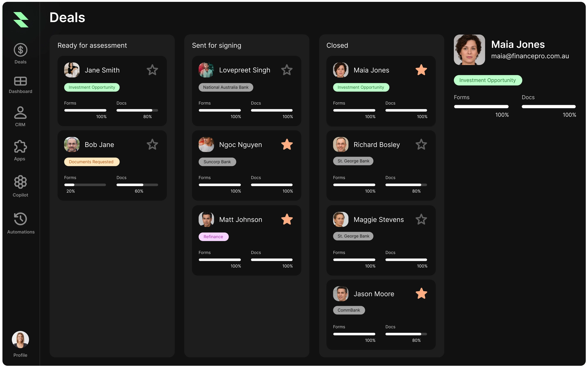The height and width of the screenshot is (368, 588).
Task: Click Ngoc Nguyen's avatar
Action: pyautogui.click(x=206, y=145)
